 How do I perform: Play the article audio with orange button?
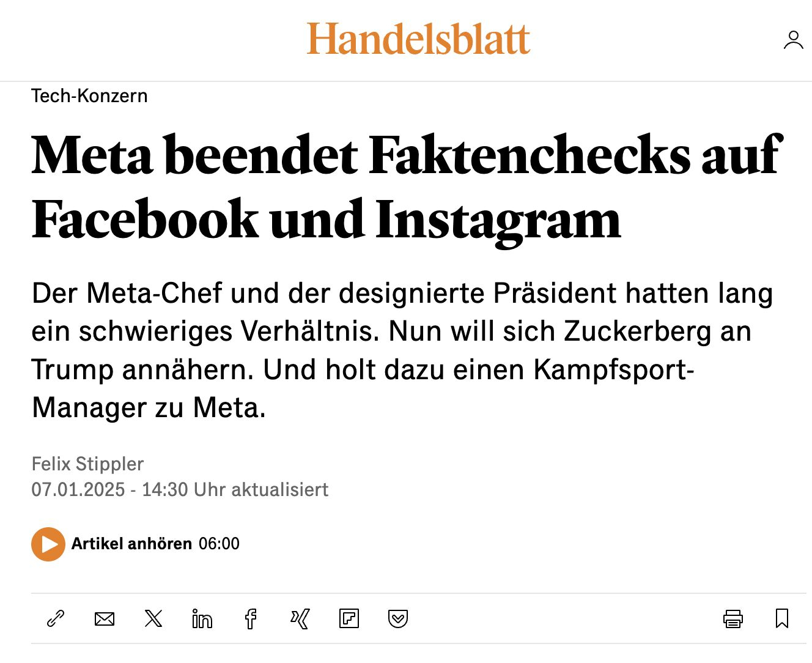coord(48,544)
